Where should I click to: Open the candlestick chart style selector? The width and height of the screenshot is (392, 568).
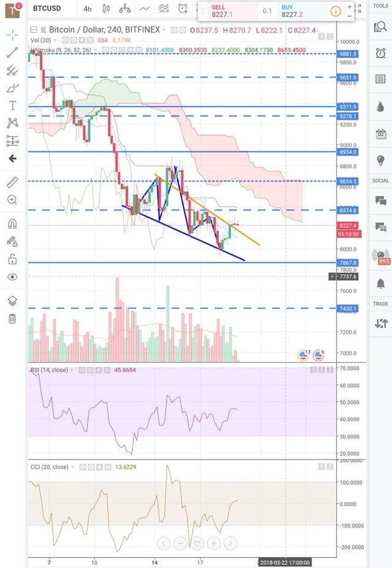pyautogui.click(x=106, y=9)
